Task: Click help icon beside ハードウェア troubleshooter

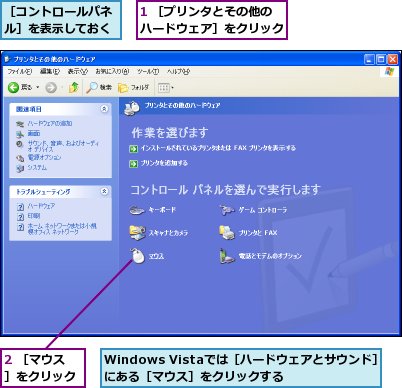Action: (20, 207)
